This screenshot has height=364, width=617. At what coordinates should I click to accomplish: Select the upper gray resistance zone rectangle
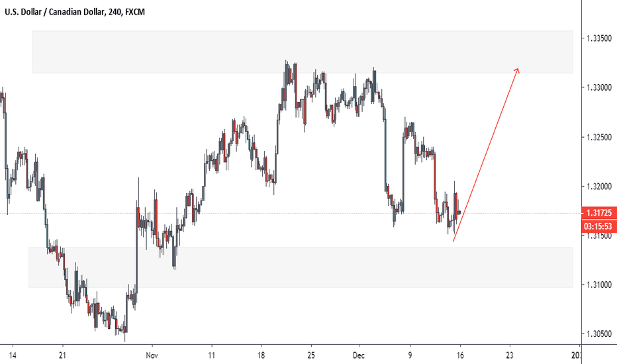[x=302, y=52]
